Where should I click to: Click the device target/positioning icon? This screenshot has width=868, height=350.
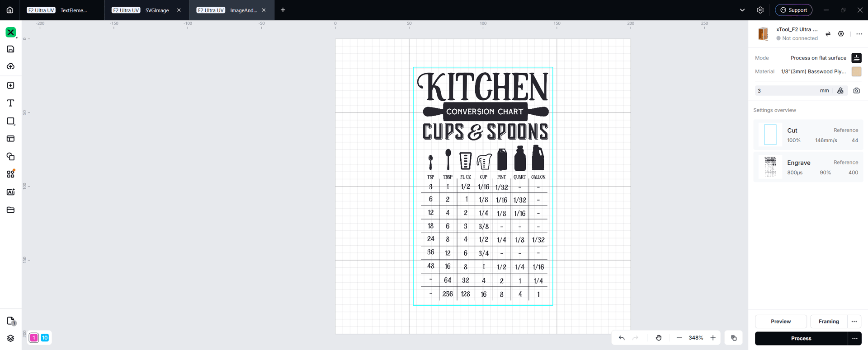coord(841,34)
